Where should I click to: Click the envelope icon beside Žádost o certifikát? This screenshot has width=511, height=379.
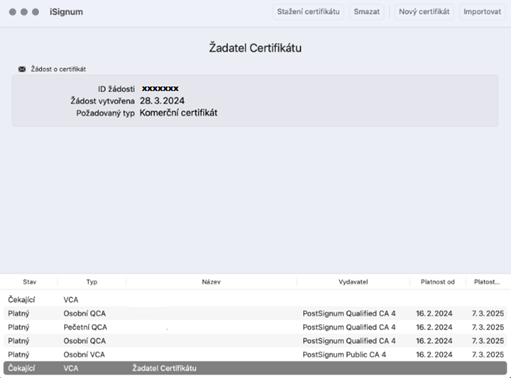22,69
